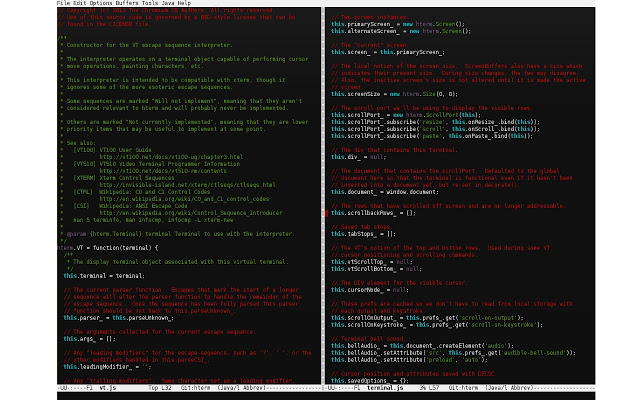The image size is (640, 400).
Task: Open the Tools menu
Action: [x=150, y=3]
